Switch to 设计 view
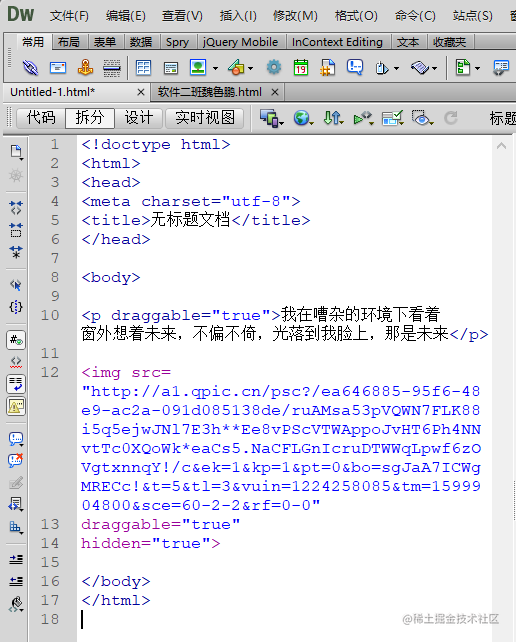Image resolution: width=516 pixels, height=642 pixels. click(x=139, y=118)
